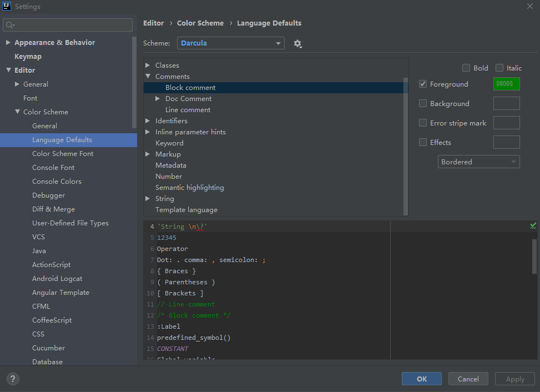Uncheck the Foreground checkbox
The image size is (540, 392).
423,84
